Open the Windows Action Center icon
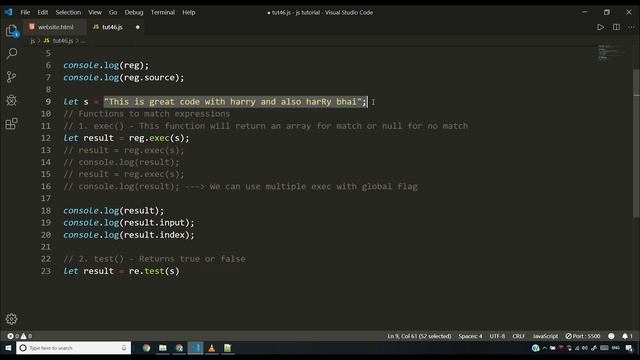640x360 pixels. point(629,348)
